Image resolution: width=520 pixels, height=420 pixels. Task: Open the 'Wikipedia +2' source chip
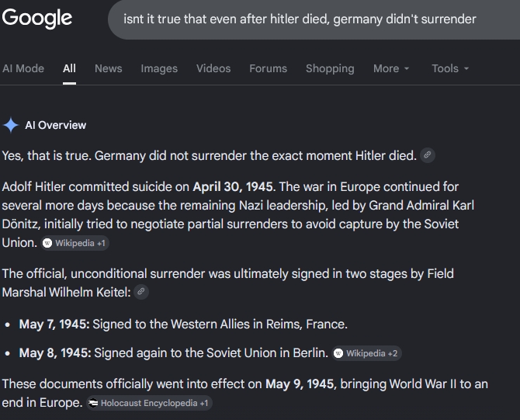[366, 353]
